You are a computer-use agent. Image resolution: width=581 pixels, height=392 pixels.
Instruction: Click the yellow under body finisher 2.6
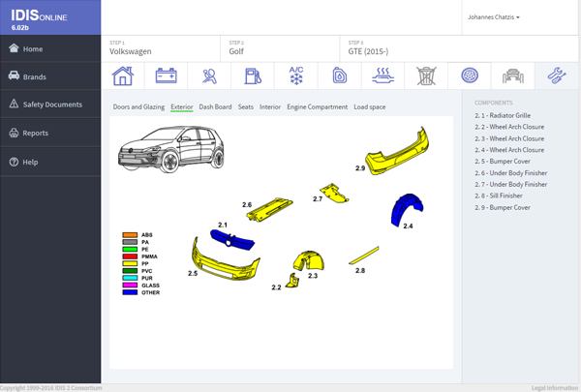point(269,210)
